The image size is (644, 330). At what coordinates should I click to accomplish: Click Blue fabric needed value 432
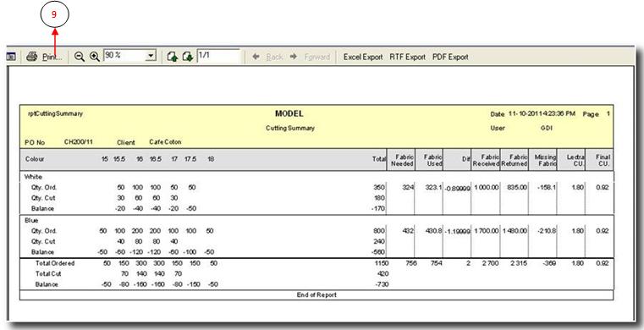click(408, 231)
